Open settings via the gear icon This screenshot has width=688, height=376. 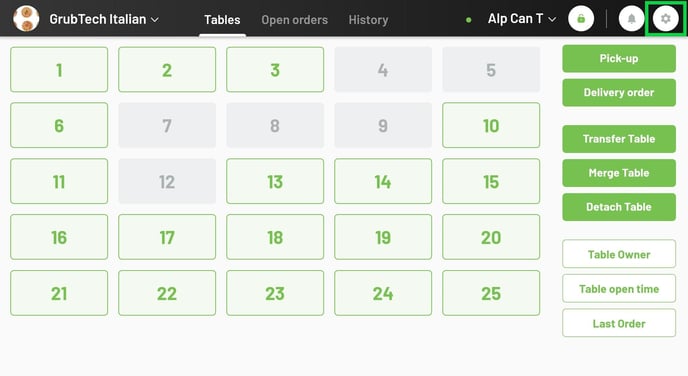point(666,19)
